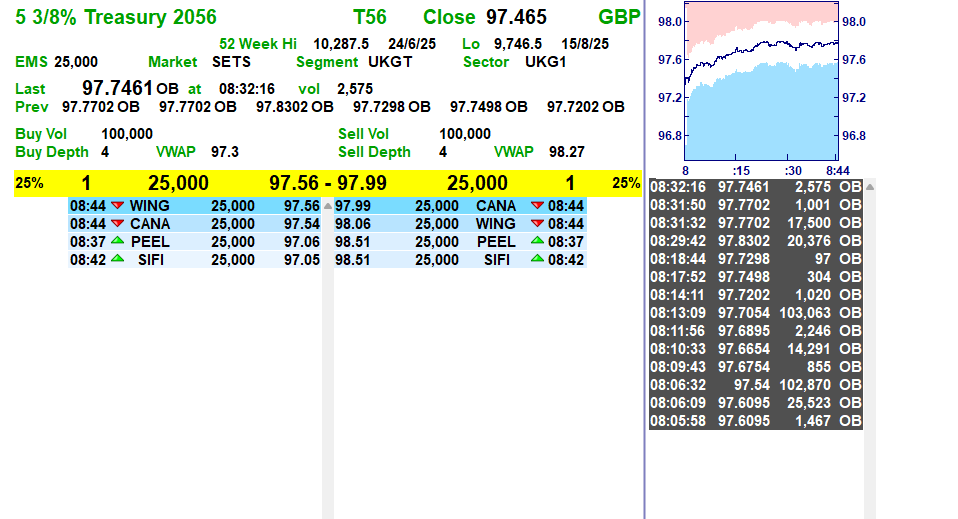Select the 5 3/8% Treasury 2056 title
The image size is (958, 519).
pyautogui.click(x=115, y=17)
